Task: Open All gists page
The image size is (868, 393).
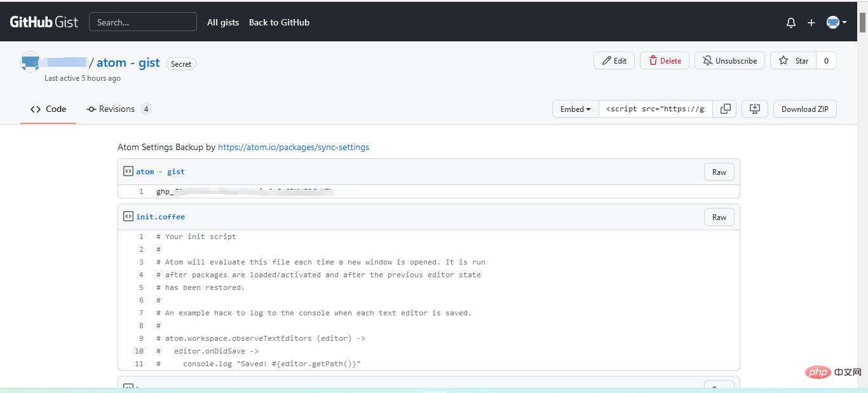Action: click(x=223, y=22)
